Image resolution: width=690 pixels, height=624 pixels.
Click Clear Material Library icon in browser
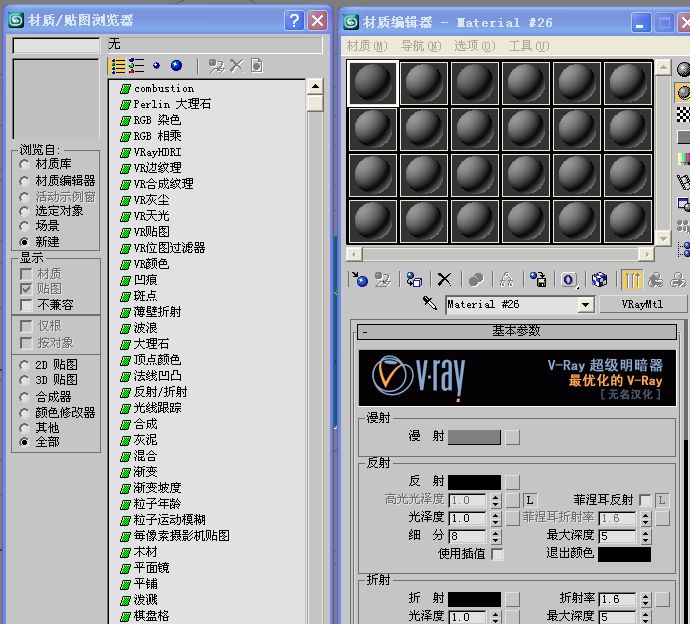click(x=257, y=66)
